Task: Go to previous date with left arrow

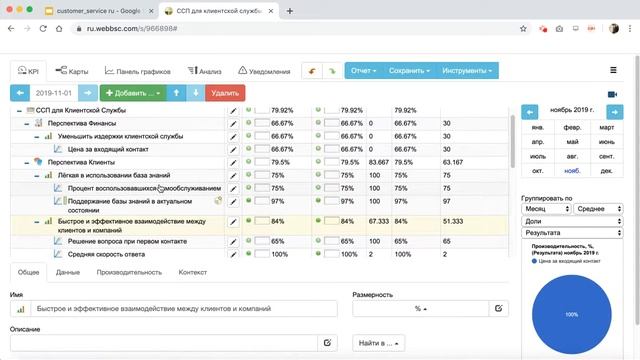Action: coord(20,93)
